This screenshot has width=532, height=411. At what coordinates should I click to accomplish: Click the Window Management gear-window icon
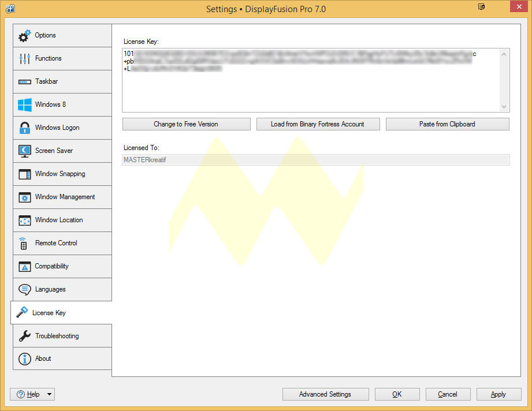pos(25,197)
